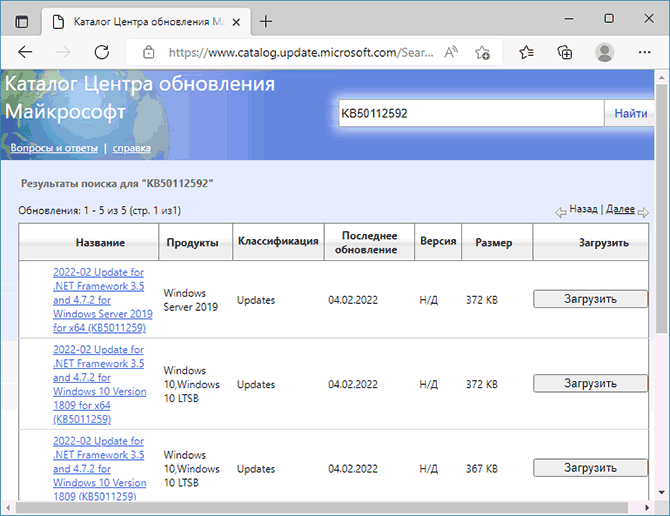The width and height of the screenshot is (670, 516).
Task: Minimize the browser window
Action: coord(569,19)
